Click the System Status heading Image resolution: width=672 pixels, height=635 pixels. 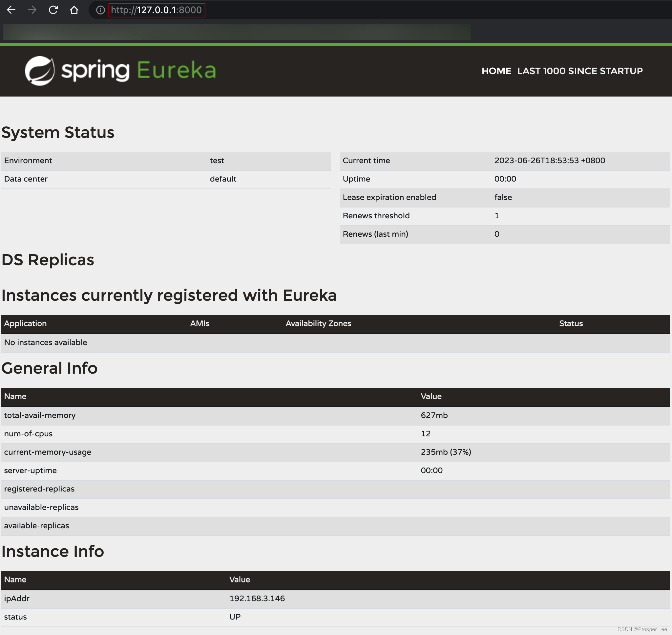[58, 132]
